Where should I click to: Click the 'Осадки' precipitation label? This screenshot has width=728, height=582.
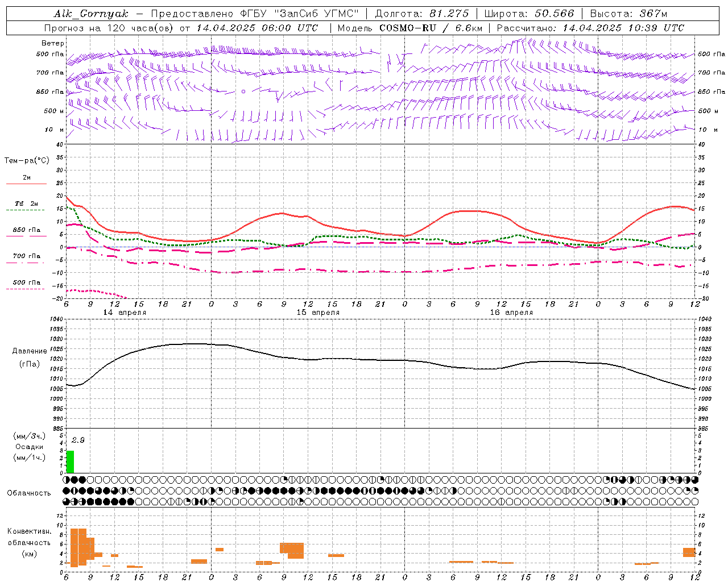(30, 447)
